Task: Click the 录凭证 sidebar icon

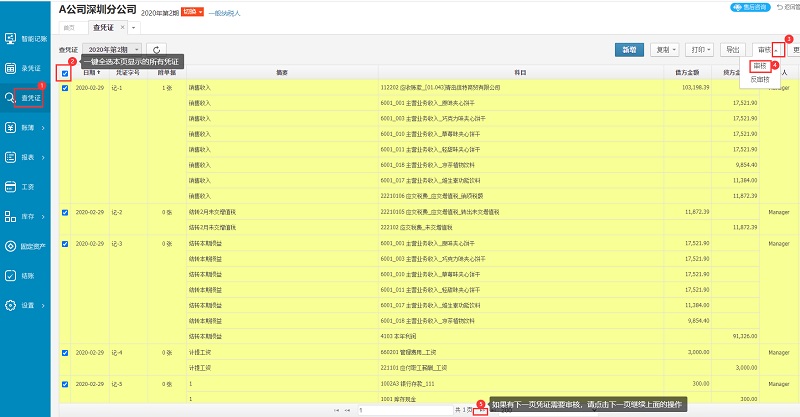Action: pos(25,69)
